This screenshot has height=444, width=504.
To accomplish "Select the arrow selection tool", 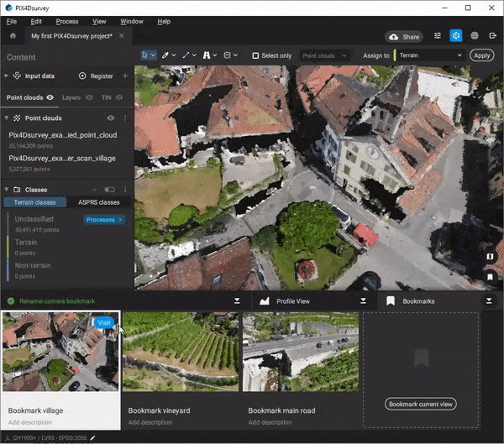I will coord(144,55).
